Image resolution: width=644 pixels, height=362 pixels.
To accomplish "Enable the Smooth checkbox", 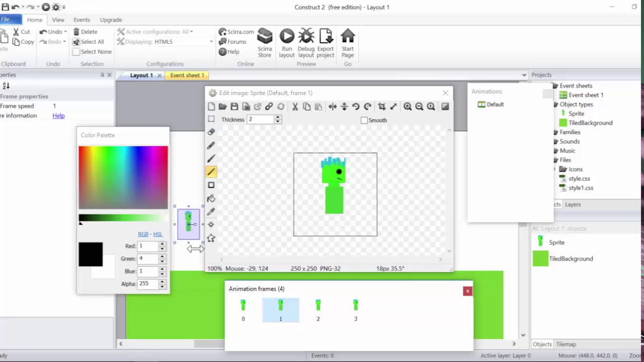I will [x=364, y=120].
